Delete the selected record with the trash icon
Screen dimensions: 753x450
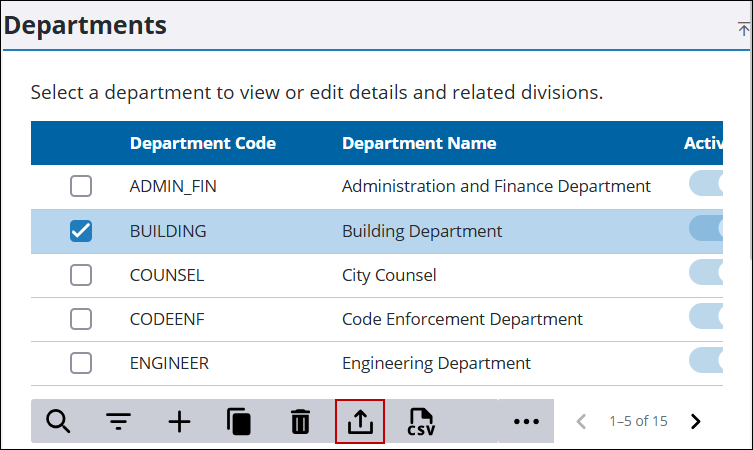[x=300, y=421]
